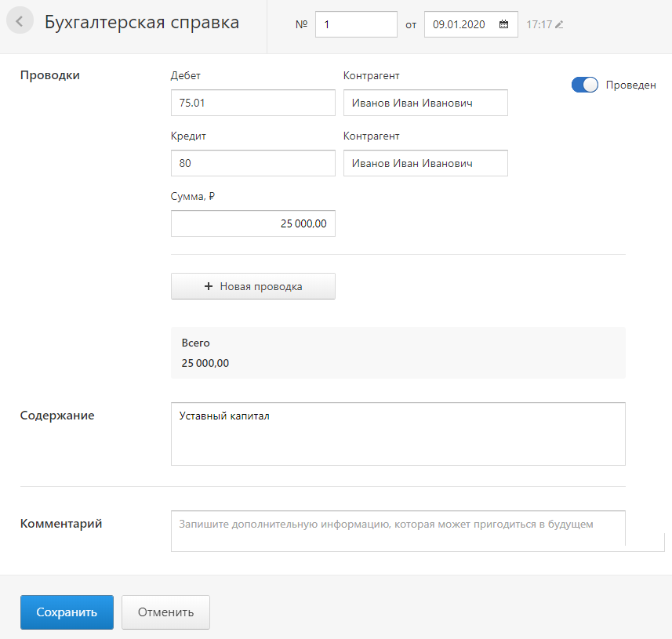Add entry with Новая проводка button
This screenshot has height=639, width=672.
(x=252, y=286)
